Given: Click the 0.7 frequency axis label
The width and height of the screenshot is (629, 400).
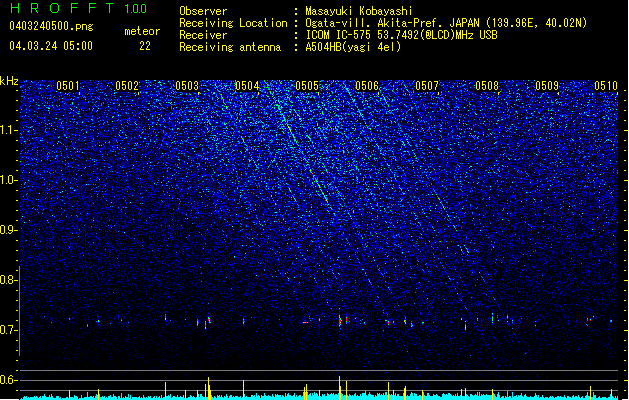Looking at the screenshot, I should [x=9, y=330].
